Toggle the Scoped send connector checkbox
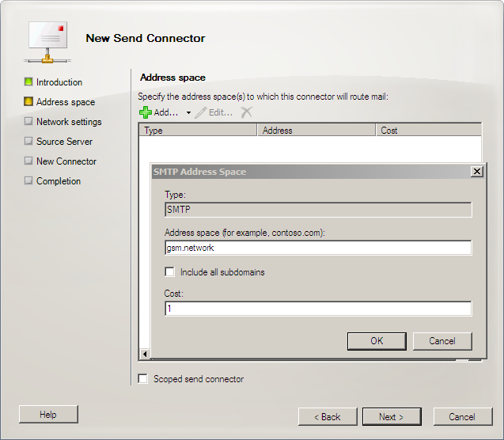Screen dimensions: 504x440 [x=143, y=379]
